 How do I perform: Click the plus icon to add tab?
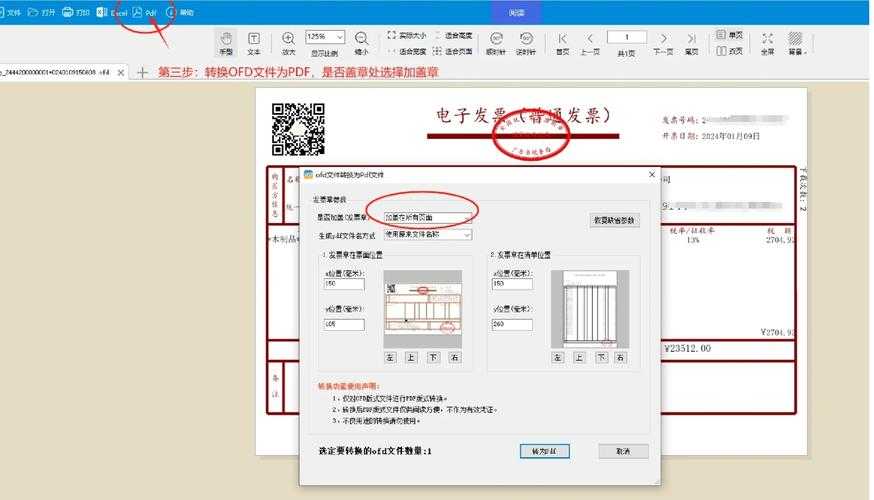coord(142,72)
